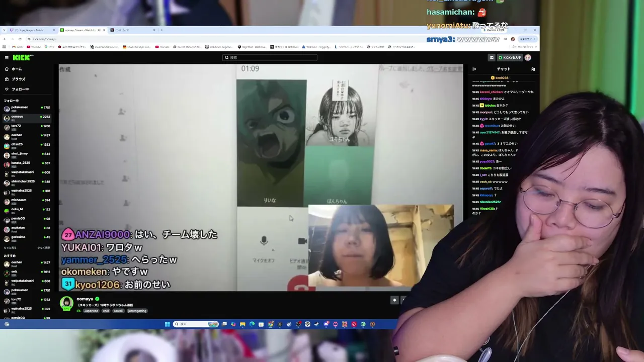Open ottan25 channel in sidebar
This screenshot has height=362, width=644.
(27, 145)
